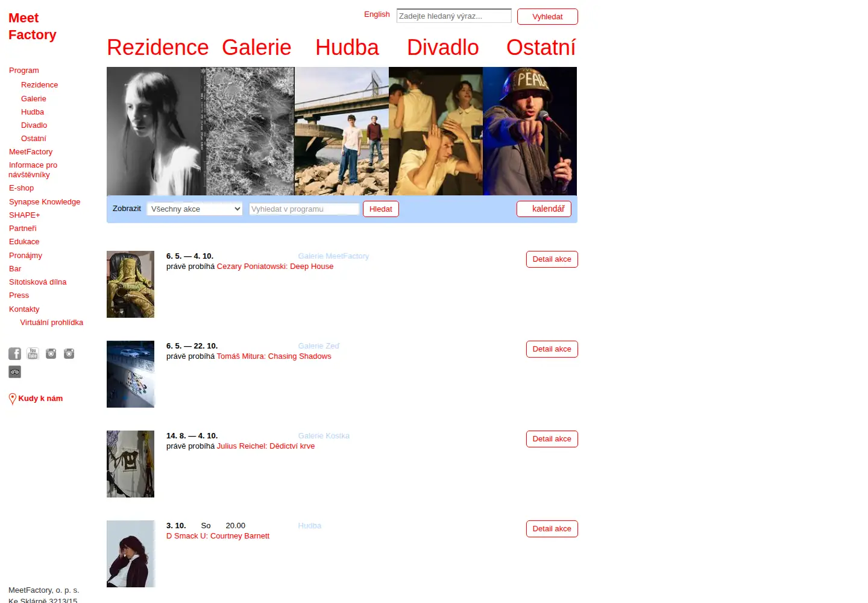This screenshot has height=603, width=868.
Task: Open D Smack U: Courtney Barnett link
Action: pyautogui.click(x=218, y=536)
